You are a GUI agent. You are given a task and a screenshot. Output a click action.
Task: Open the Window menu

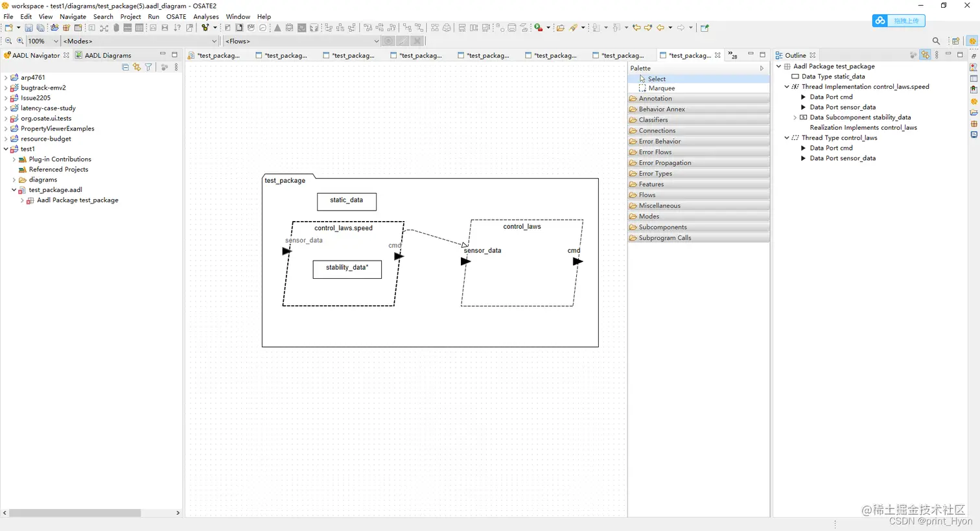click(238, 17)
